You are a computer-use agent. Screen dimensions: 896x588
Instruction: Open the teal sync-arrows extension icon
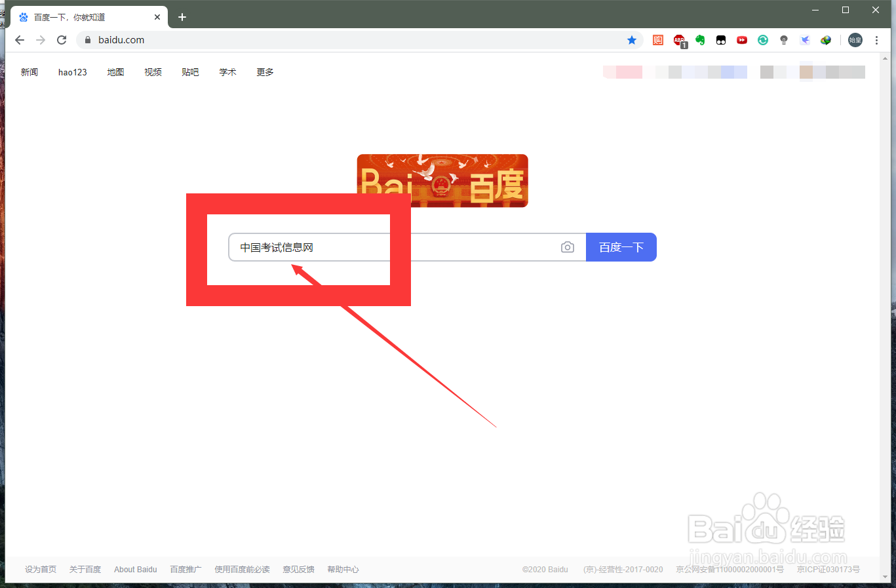point(763,40)
